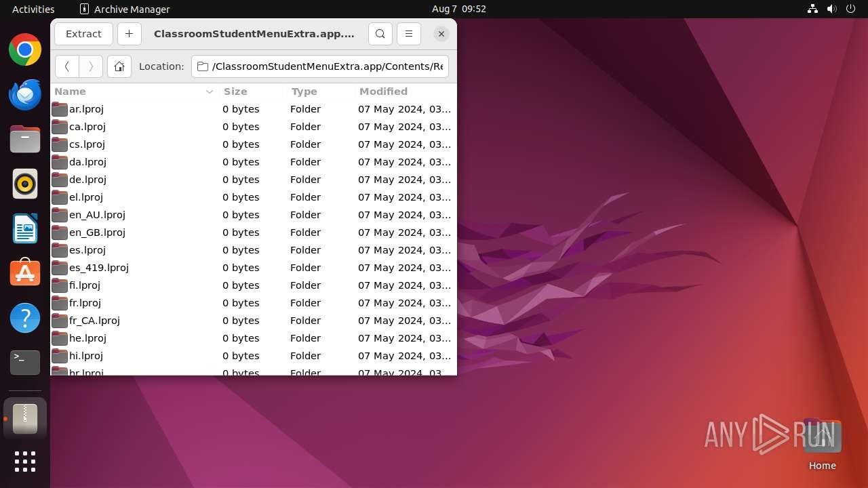This screenshot has height=488, width=868.
Task: Select the en_GB.lproj folder icon
Action: point(60,232)
